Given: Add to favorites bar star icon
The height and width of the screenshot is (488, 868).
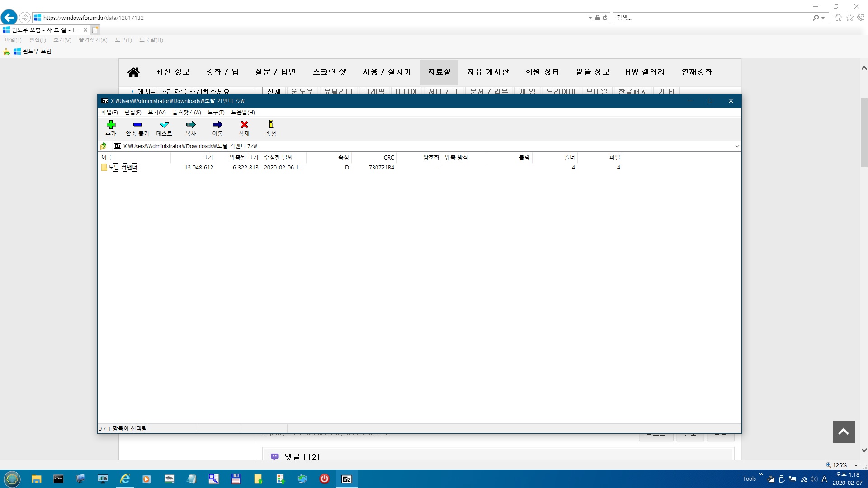Looking at the screenshot, I should [x=6, y=52].
